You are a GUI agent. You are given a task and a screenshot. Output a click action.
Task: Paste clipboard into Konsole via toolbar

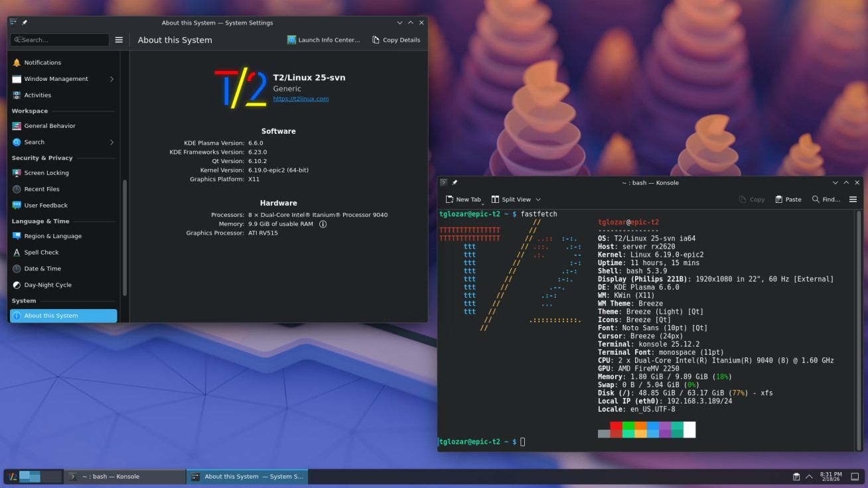point(788,200)
